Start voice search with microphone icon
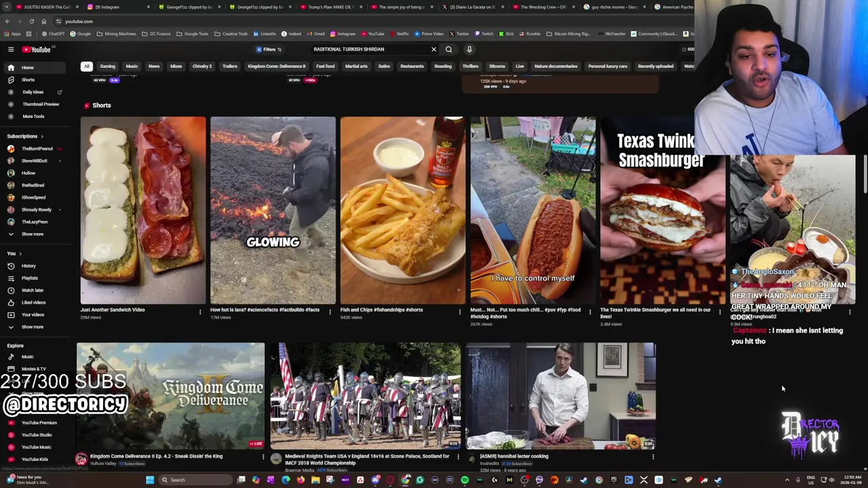Screen dimensions: 868x488 [x=469, y=49]
